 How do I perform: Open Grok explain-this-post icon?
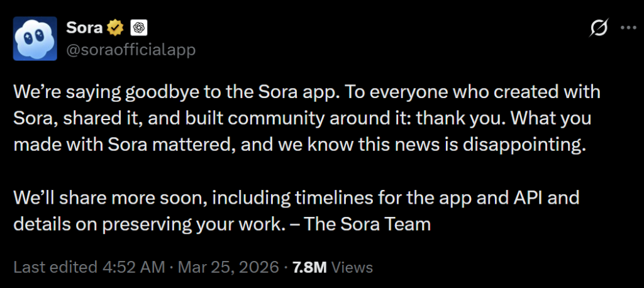(x=598, y=28)
